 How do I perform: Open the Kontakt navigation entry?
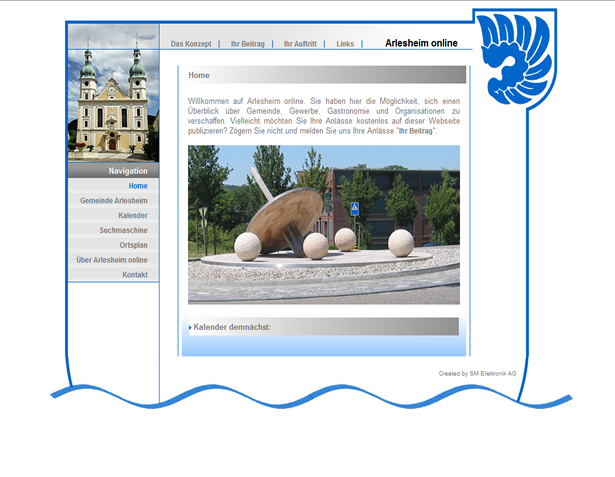coord(135,275)
